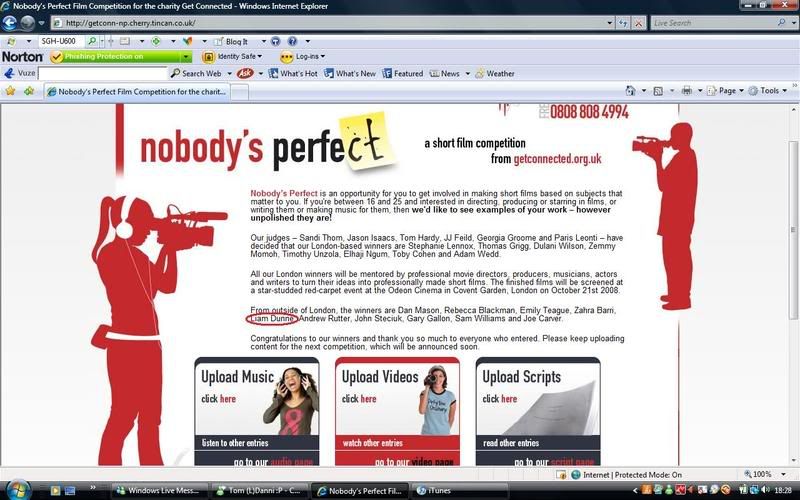Click the Add to Favorites icon
Screen dimensions: 800x500
coord(29,91)
